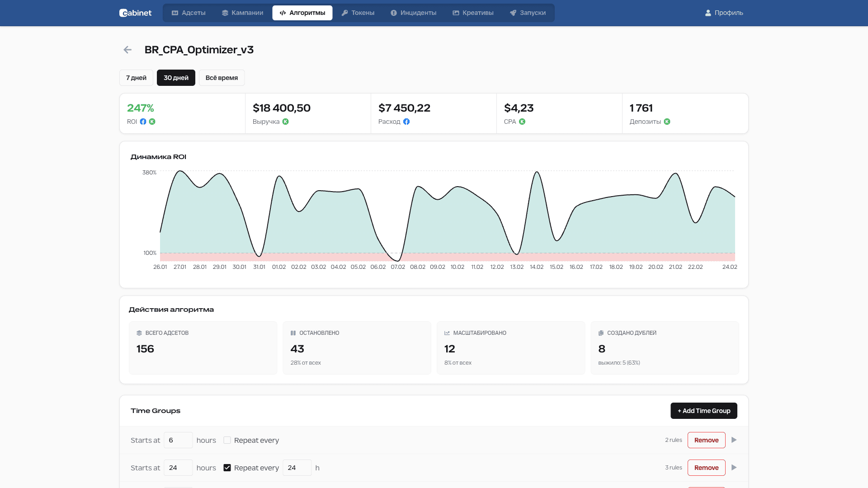Click the green K icon next to Депозиты
Image resolution: width=868 pixels, height=488 pixels.
pos(667,122)
